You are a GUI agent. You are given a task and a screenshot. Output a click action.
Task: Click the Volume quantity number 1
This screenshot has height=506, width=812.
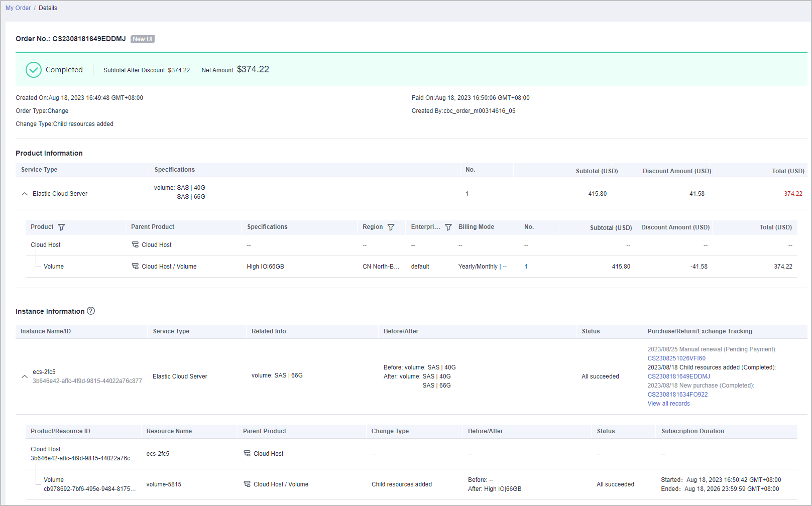[x=526, y=267]
